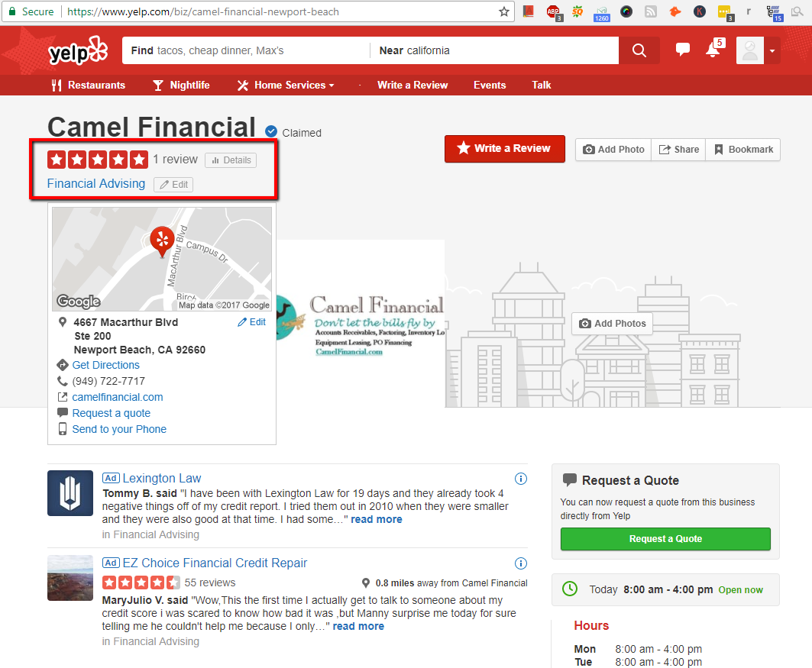The image size is (812, 668).
Task: Click in the Near location field
Action: tap(494, 50)
